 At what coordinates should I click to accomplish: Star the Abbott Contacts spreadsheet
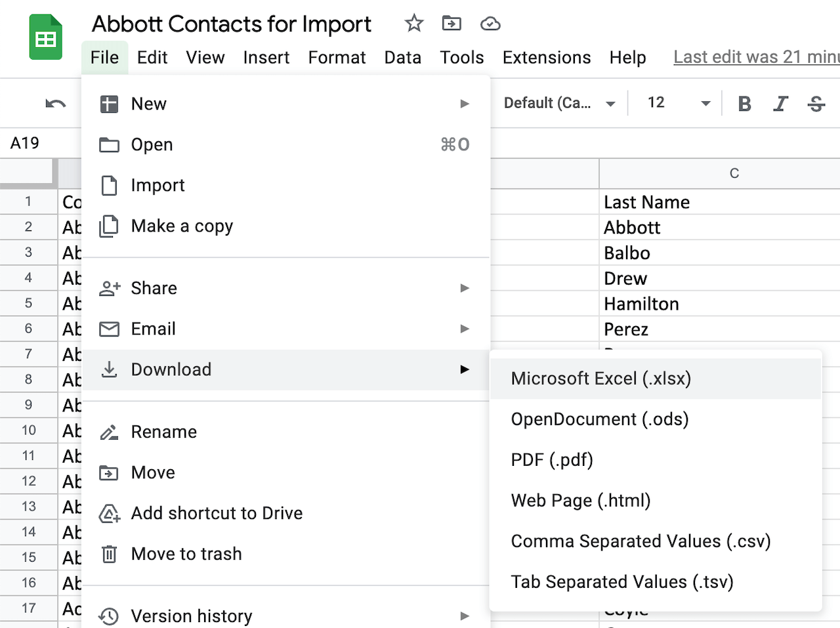[x=413, y=24]
